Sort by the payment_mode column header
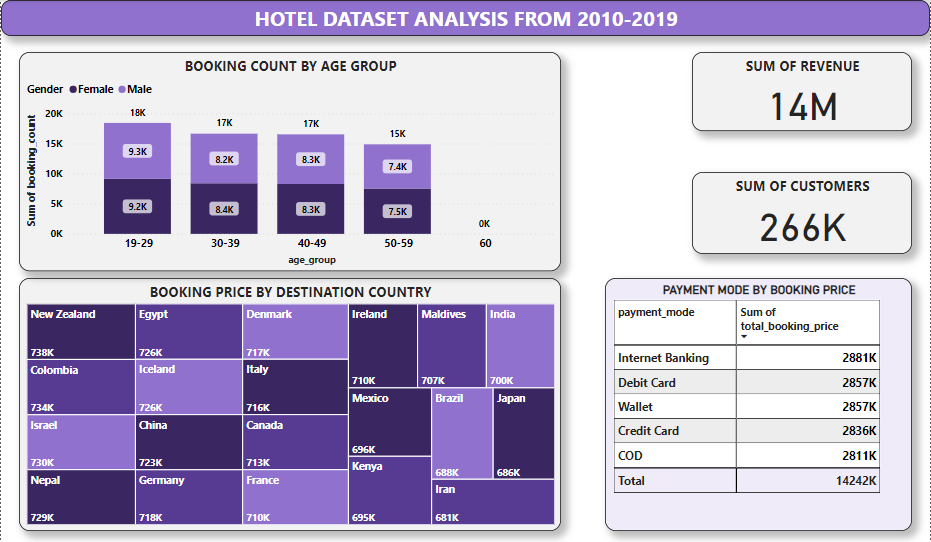This screenshot has height=542, width=931. click(656, 313)
